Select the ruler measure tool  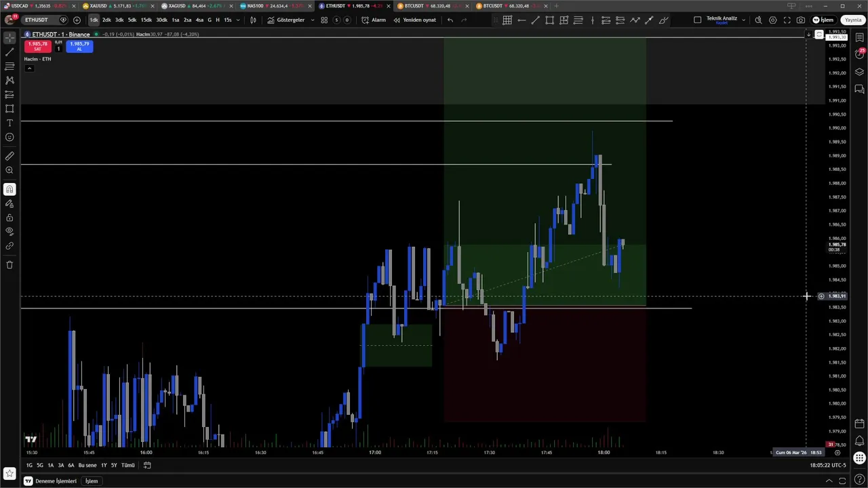pos(9,156)
